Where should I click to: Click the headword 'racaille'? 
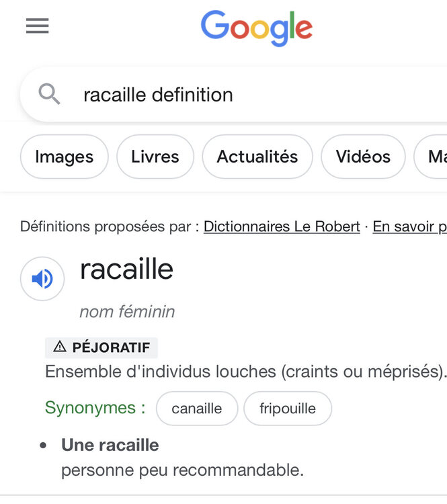(126, 269)
